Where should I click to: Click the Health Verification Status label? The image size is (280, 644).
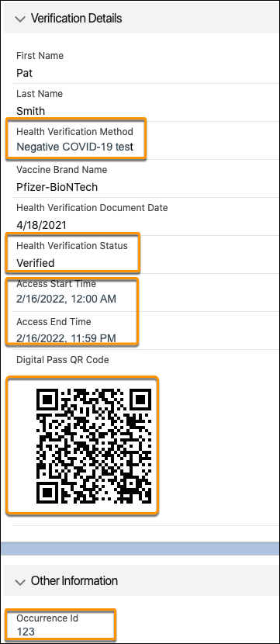click(72, 246)
